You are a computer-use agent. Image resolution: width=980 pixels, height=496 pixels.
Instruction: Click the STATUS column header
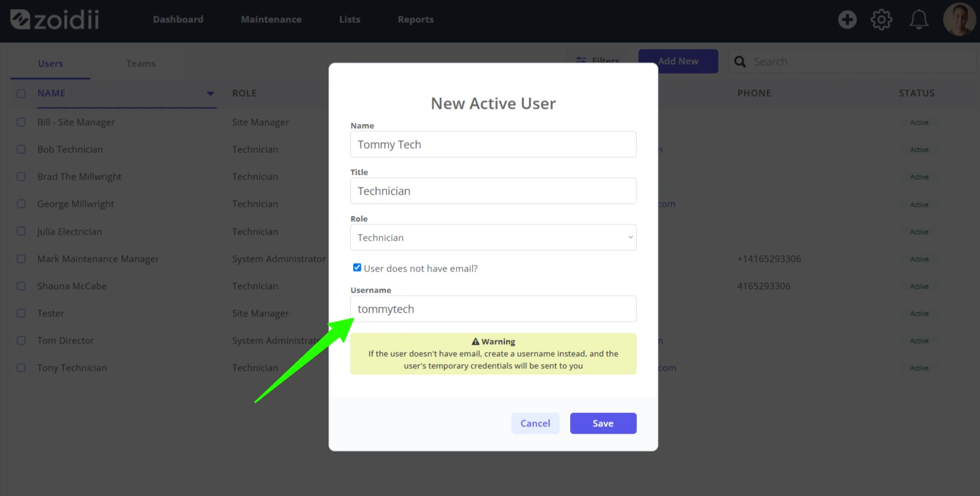tap(917, 93)
